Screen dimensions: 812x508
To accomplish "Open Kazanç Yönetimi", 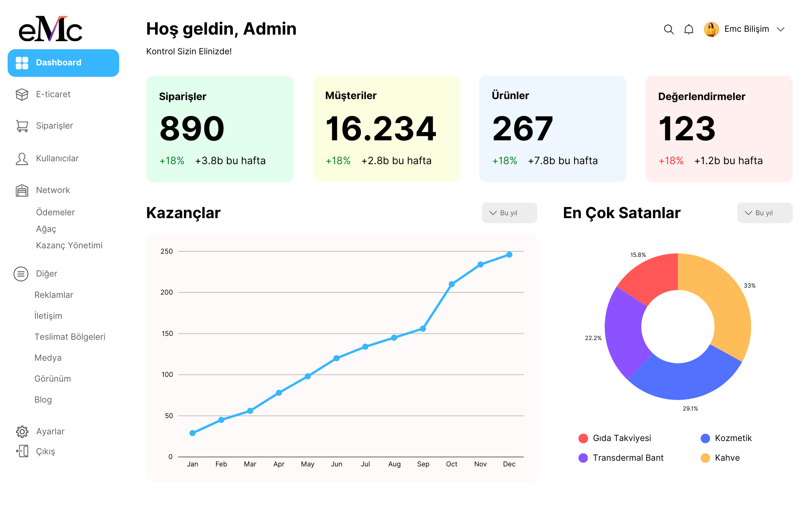I will [69, 246].
